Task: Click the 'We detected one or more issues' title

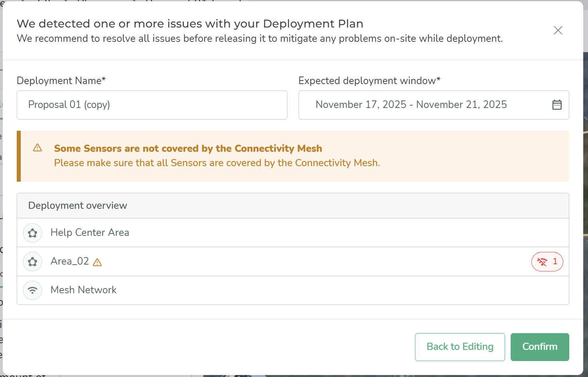Action: click(190, 24)
